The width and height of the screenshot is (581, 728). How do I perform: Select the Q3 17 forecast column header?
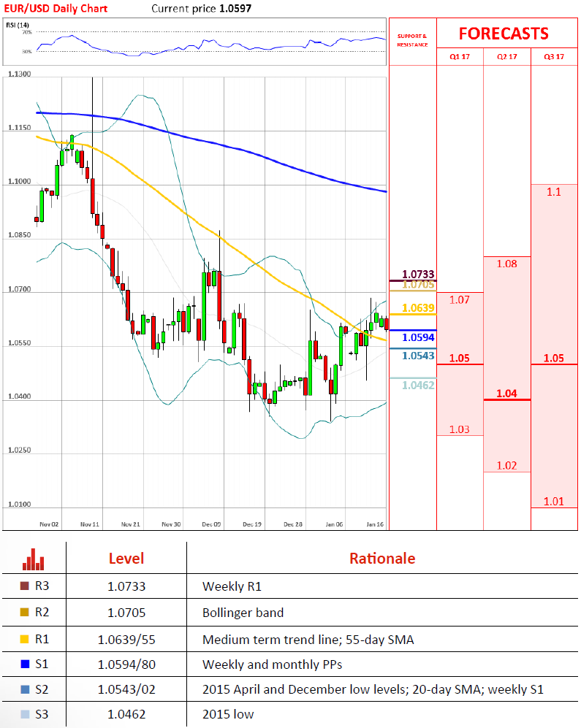tap(554, 57)
